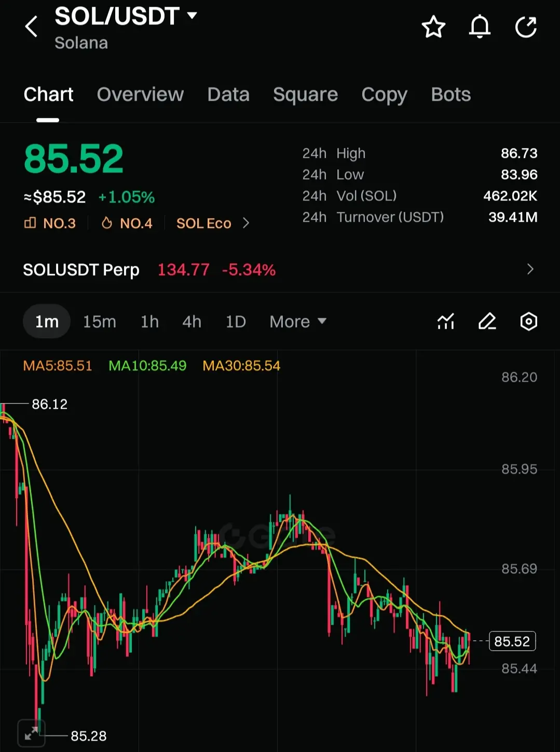Tap the MA10:85.49 indicator label
The image size is (560, 752).
147,366
